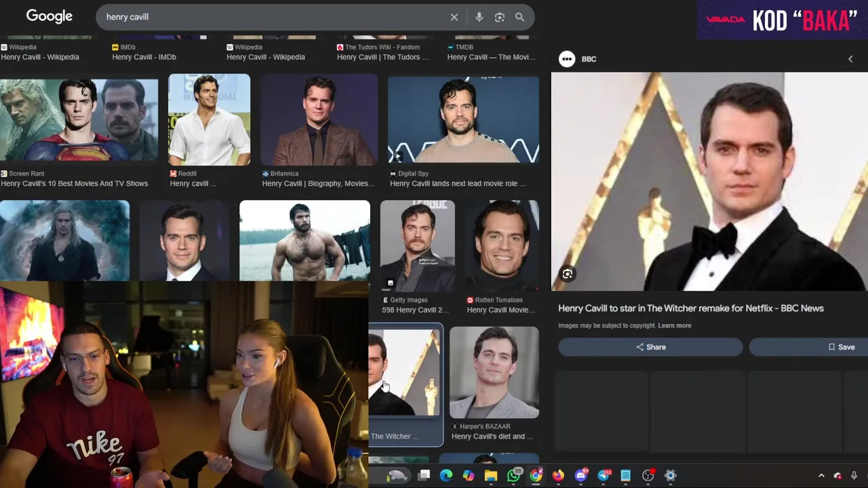Open OBS Studio from the taskbar
Viewport: 868px width, 488px height.
(x=648, y=476)
